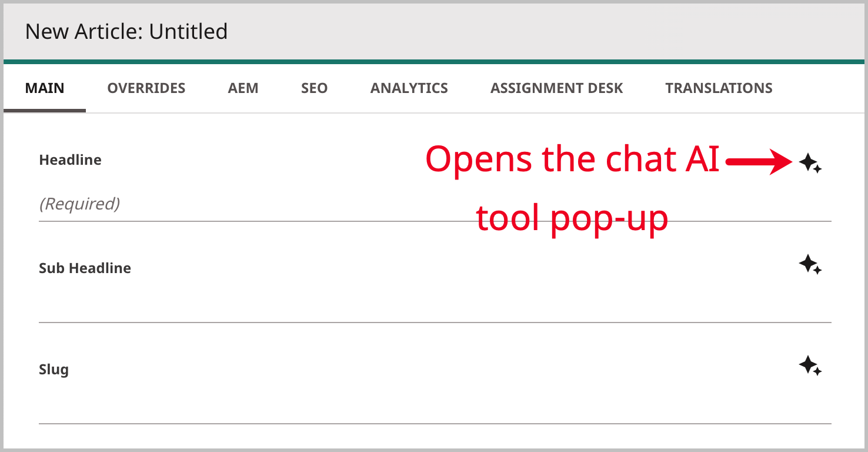Open AI chat tool for Headline field

810,163
